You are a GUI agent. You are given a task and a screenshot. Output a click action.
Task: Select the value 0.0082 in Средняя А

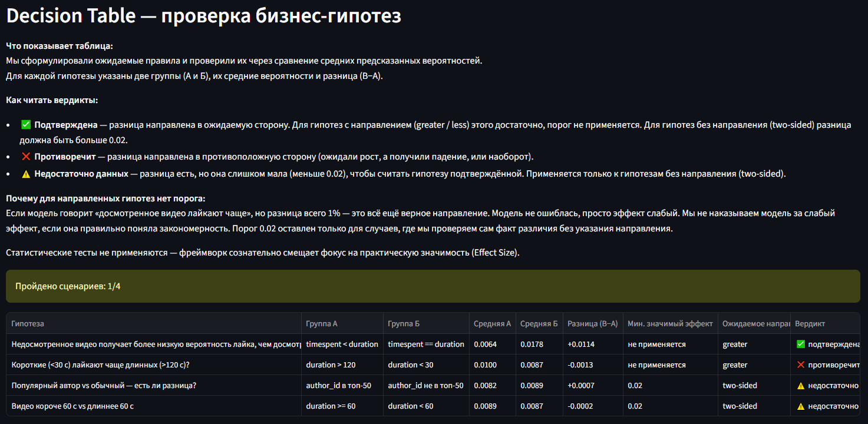[492, 386]
